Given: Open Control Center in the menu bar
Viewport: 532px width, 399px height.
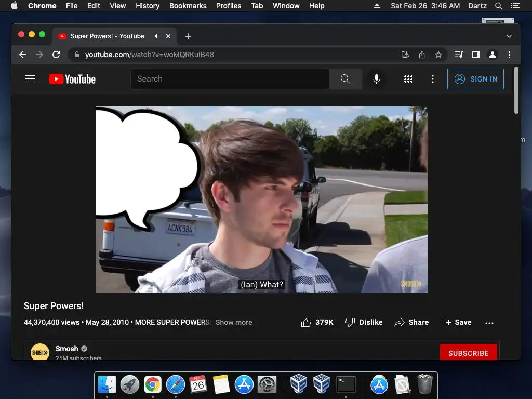Looking at the screenshot, I should [515, 6].
